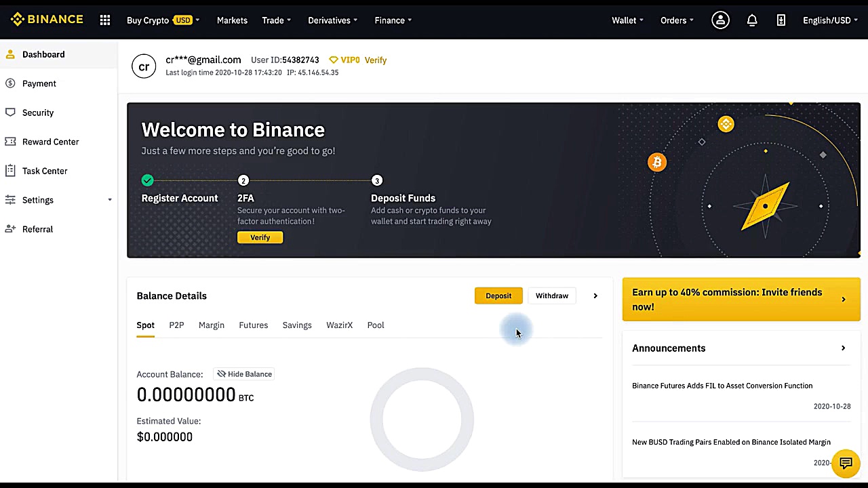The height and width of the screenshot is (488, 868).
Task: Open Payment in the sidebar
Action: coord(39,83)
